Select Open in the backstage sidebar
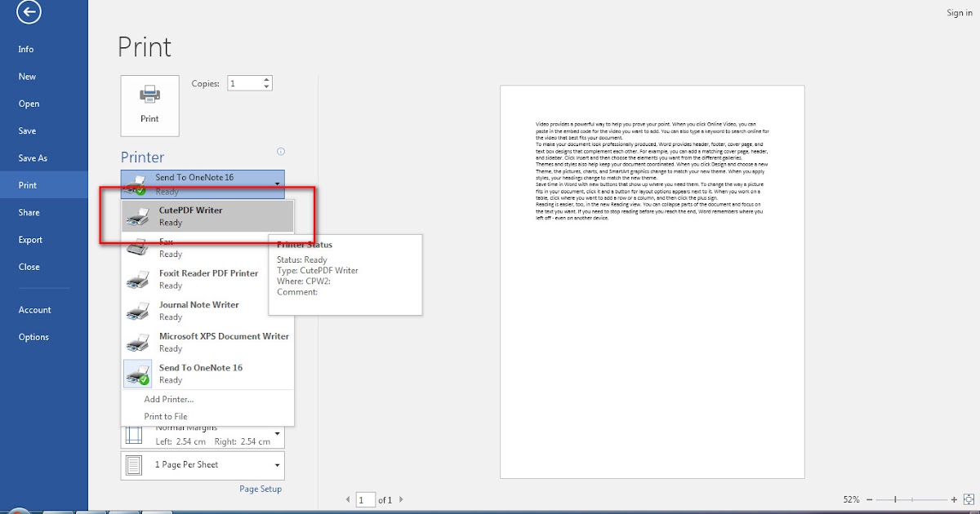 point(29,104)
